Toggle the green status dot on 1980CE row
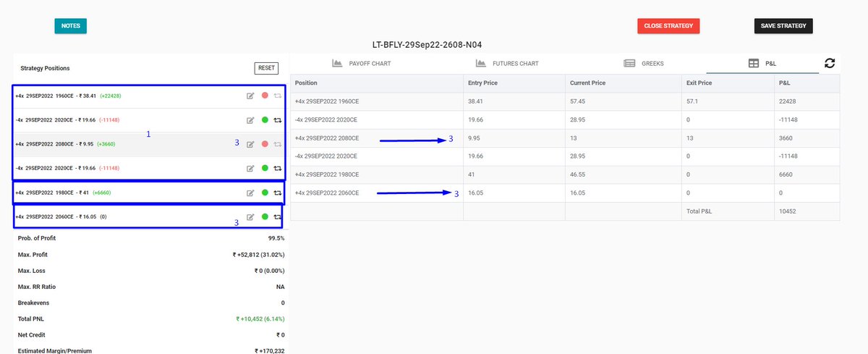The height and width of the screenshot is (354, 868). click(x=265, y=193)
